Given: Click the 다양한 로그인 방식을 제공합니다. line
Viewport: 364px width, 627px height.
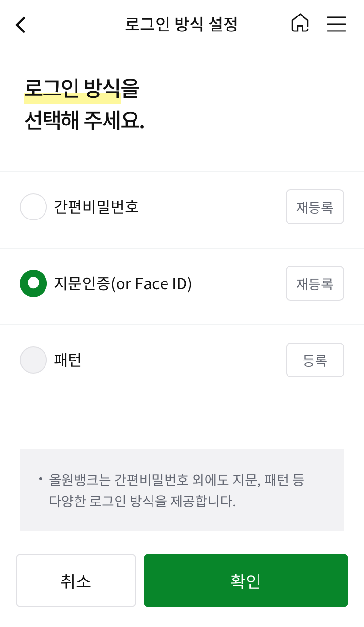Looking at the screenshot, I should coord(142,501).
